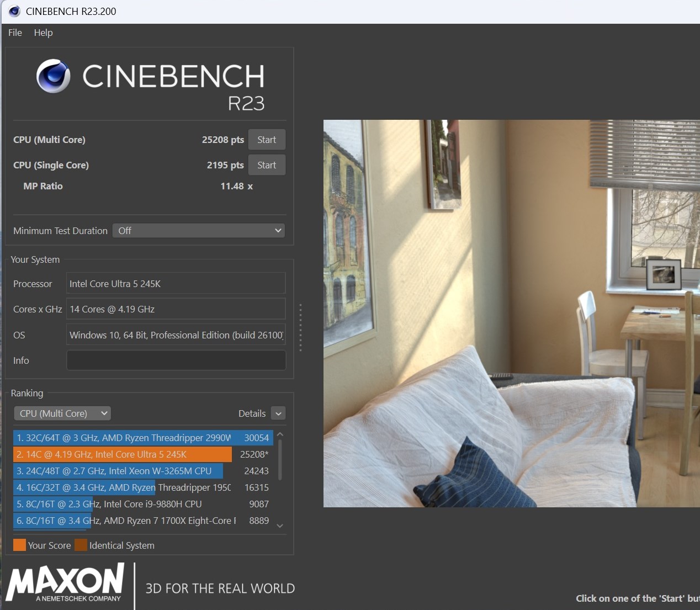Click the 8889 score in ranking
The width and height of the screenshot is (700, 610).
click(x=259, y=521)
